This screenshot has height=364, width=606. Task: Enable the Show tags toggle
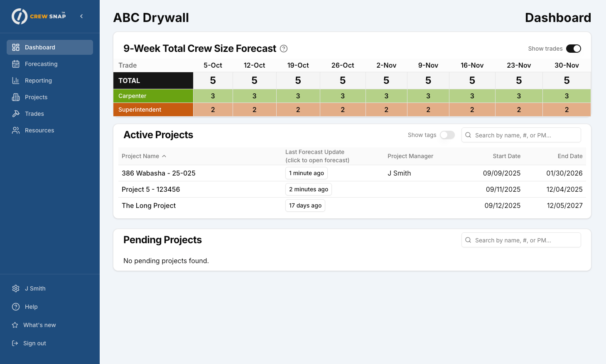click(x=447, y=135)
